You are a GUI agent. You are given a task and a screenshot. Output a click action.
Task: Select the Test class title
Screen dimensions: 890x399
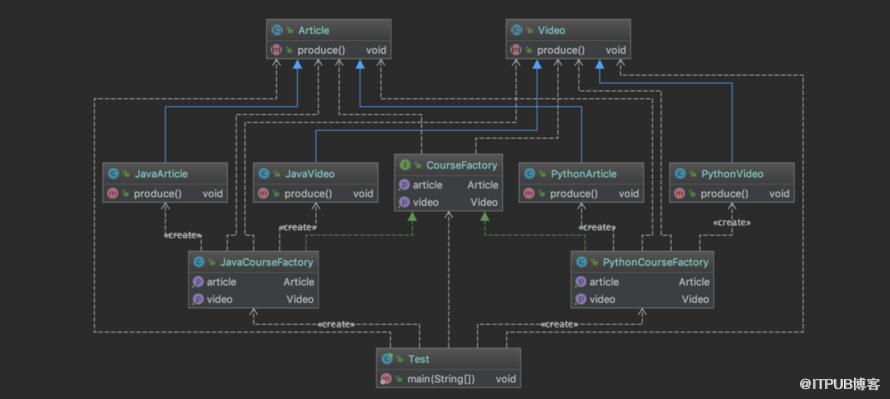pyautogui.click(x=419, y=359)
